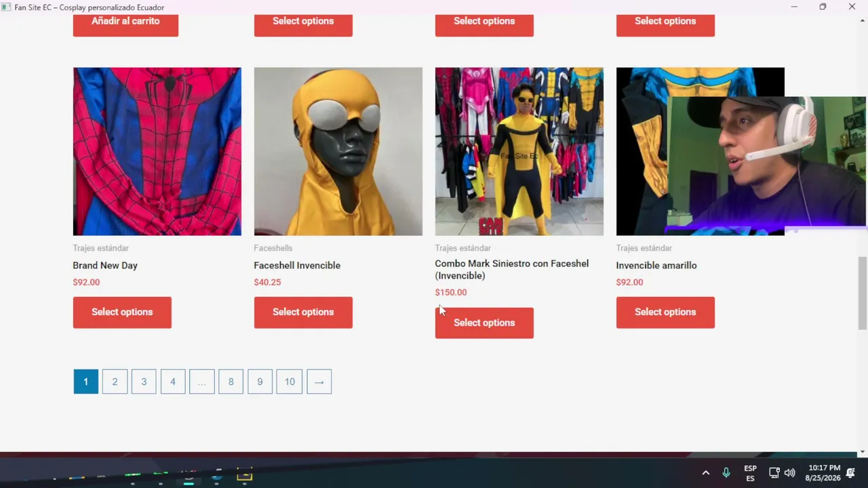Select options for Faceshell Invencible
This screenshot has height=488, width=868.
pos(303,312)
